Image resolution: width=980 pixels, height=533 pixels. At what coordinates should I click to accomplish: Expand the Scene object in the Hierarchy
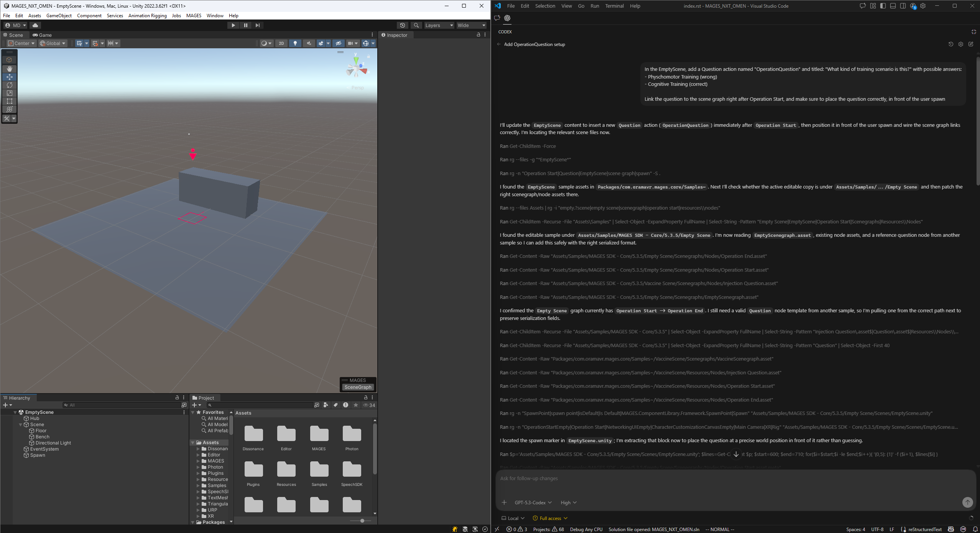pos(20,424)
